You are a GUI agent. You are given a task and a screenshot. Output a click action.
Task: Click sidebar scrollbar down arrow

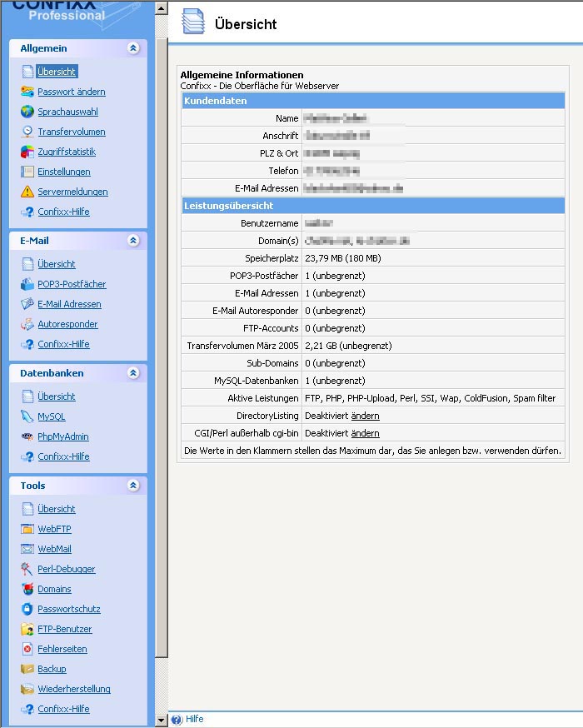[161, 721]
